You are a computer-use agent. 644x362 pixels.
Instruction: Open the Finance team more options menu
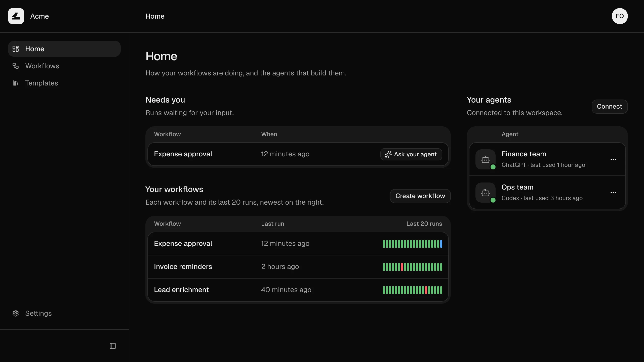pos(613,159)
